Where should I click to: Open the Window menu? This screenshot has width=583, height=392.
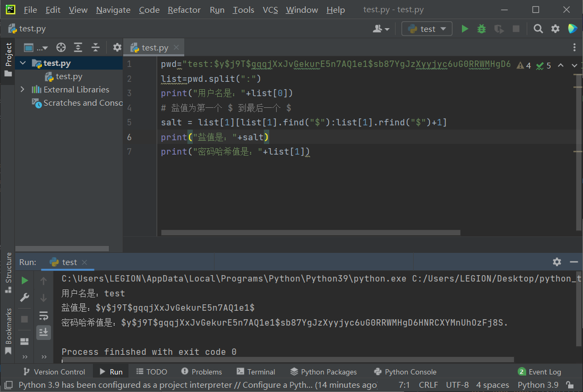(302, 10)
